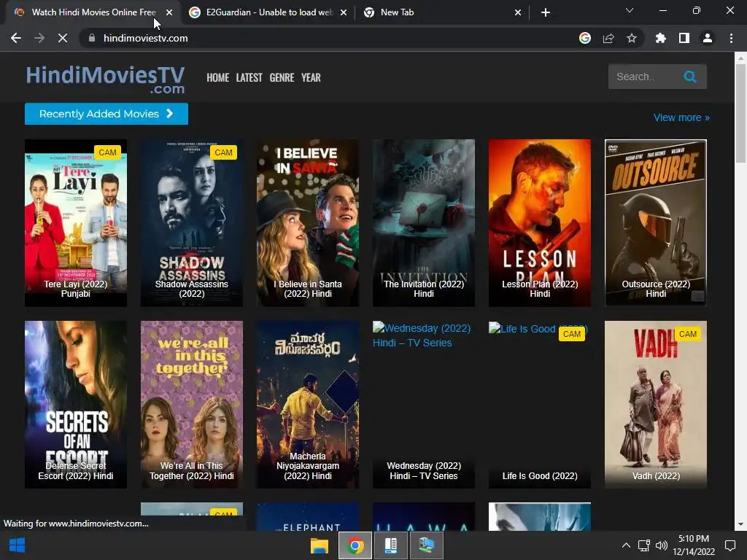Screen dimensions: 747x560
Task: Open The Invitation (2022) Hindi poster
Action: coord(424,223)
